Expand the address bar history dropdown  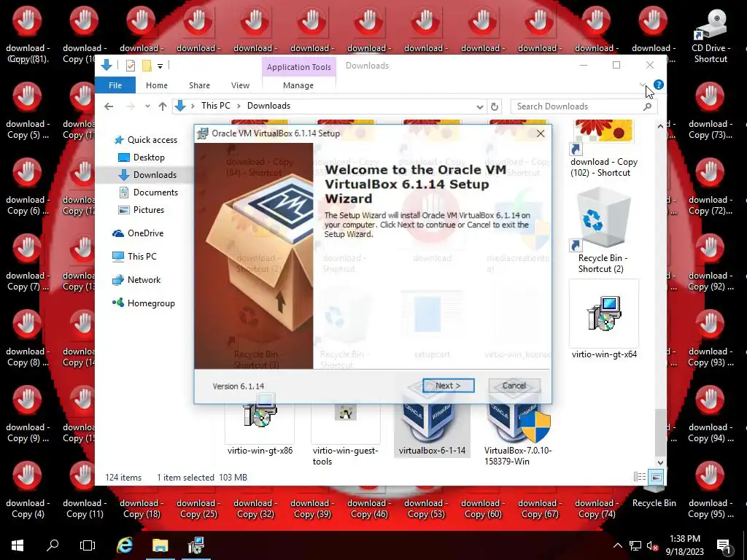coord(480,106)
